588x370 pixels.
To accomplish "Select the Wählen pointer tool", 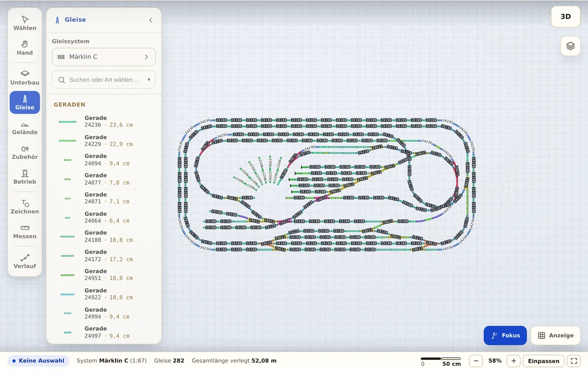I will point(25,23).
